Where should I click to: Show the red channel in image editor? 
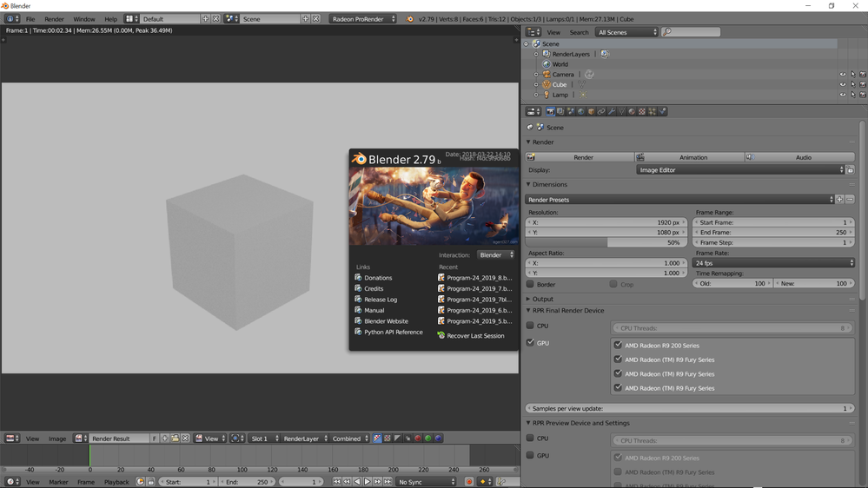[x=418, y=439]
